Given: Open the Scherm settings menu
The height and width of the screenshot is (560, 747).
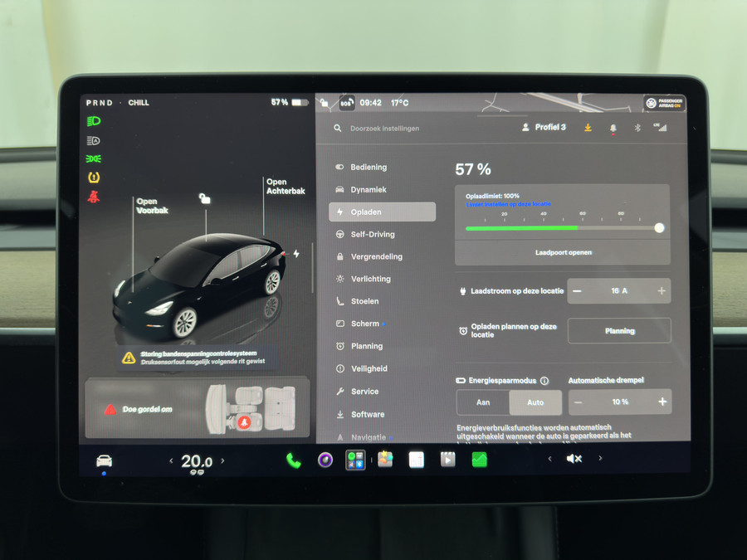Looking at the screenshot, I should click(x=382, y=324).
